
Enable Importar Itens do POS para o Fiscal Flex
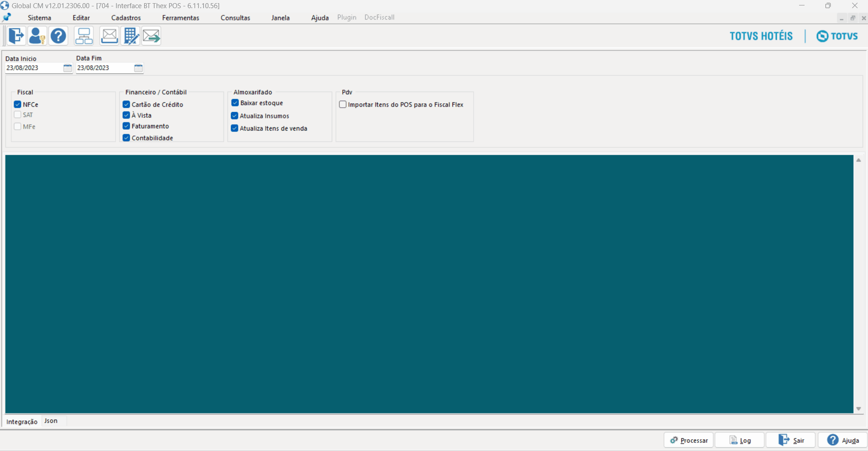343,104
